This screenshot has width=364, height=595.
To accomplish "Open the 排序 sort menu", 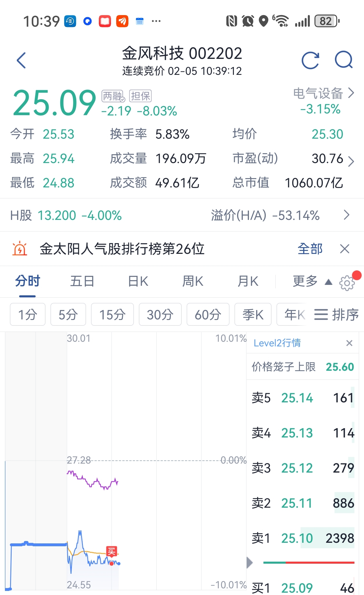I will (336, 314).
